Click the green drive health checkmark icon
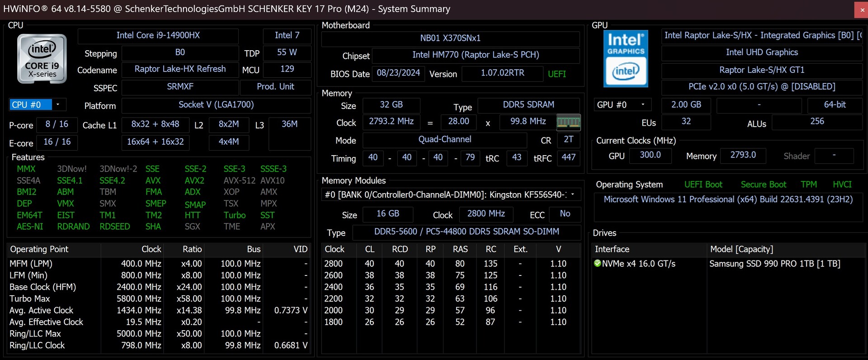The width and height of the screenshot is (868, 360). 597,263
